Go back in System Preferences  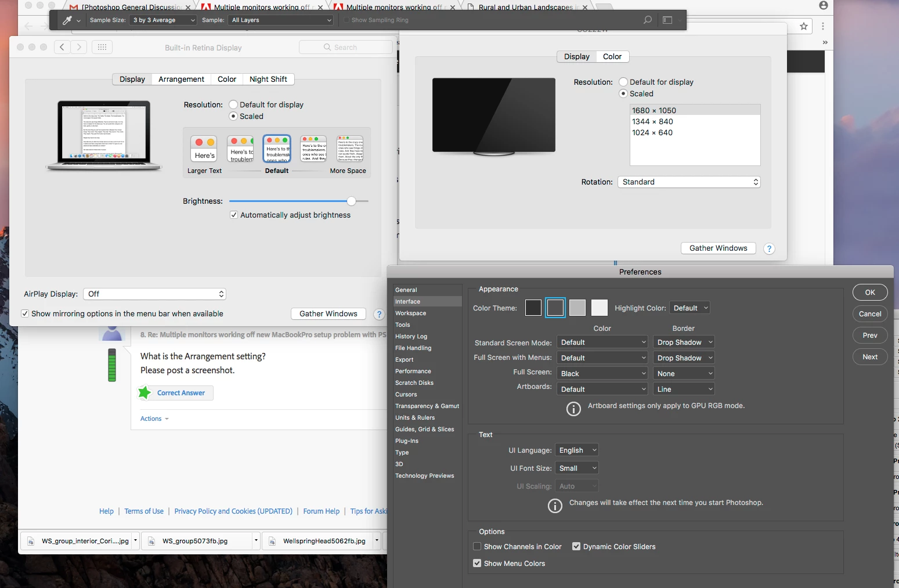pyautogui.click(x=62, y=47)
